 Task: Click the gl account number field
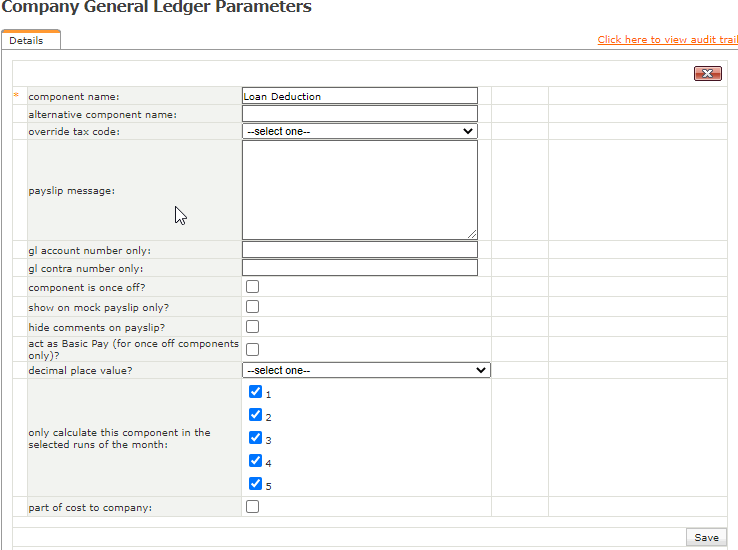point(359,250)
